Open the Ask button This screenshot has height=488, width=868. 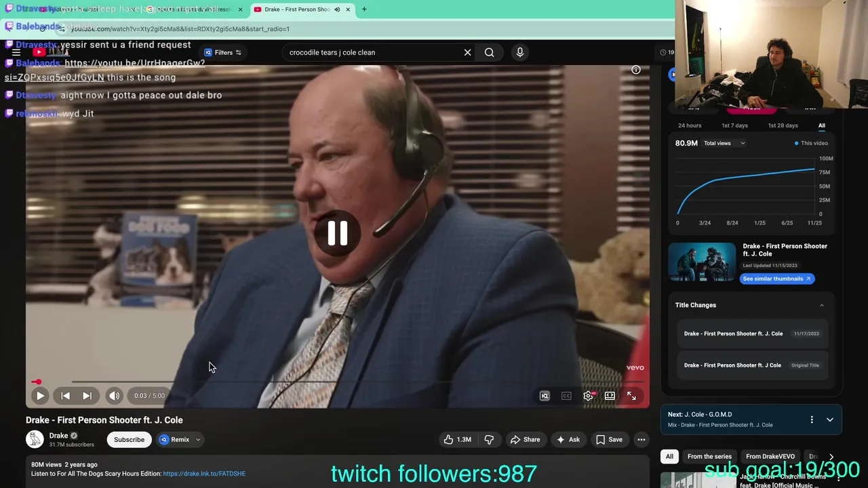(x=568, y=439)
